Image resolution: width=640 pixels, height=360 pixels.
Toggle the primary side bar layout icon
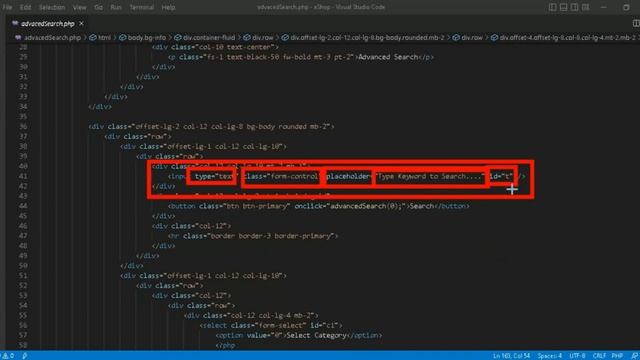click(552, 7)
